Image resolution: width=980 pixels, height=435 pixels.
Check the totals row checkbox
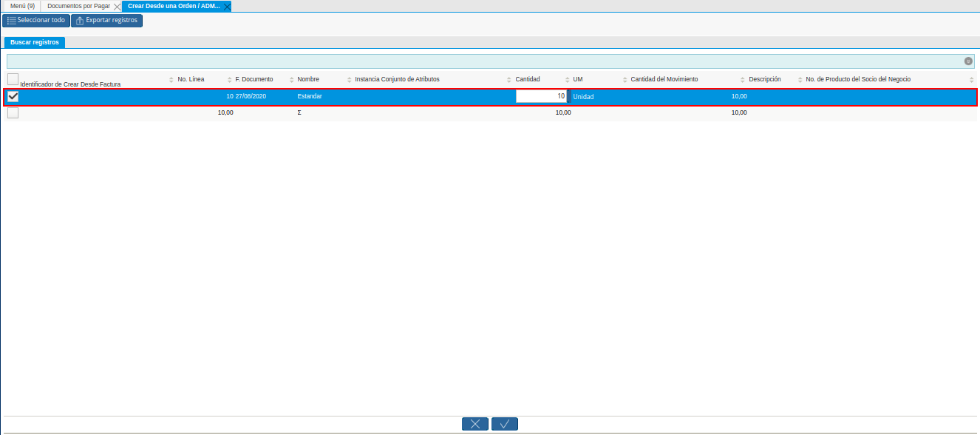13,113
